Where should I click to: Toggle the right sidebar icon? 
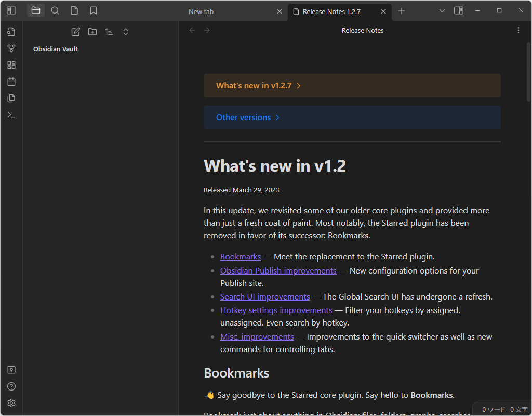pyautogui.click(x=459, y=10)
